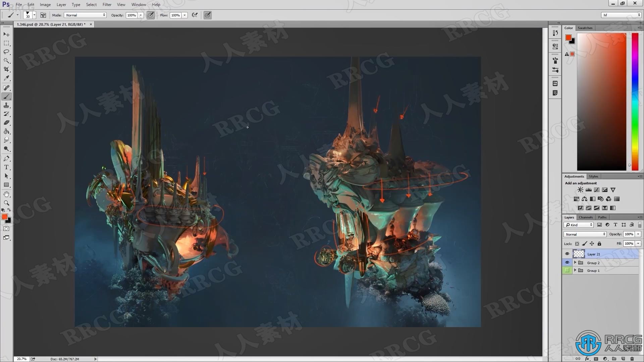Open brush Opacity slider arrow in options bar
Image resolution: width=644 pixels, height=362 pixels.
(x=141, y=15)
